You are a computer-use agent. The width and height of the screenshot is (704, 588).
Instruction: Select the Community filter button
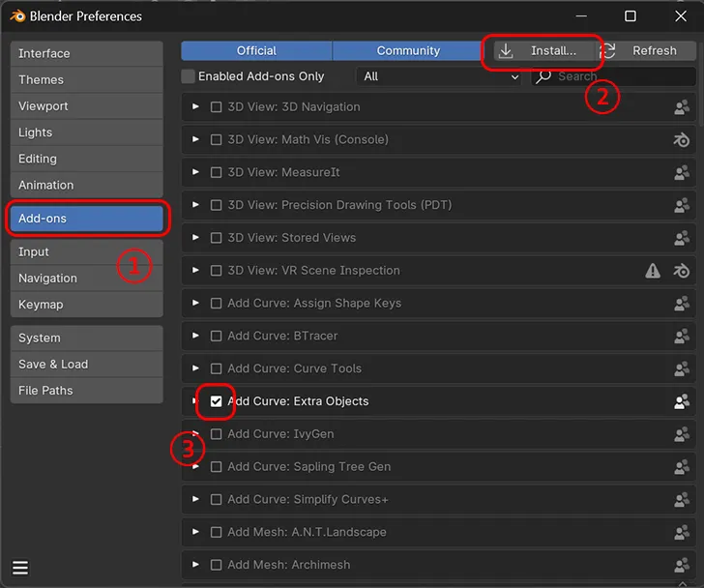[408, 51]
